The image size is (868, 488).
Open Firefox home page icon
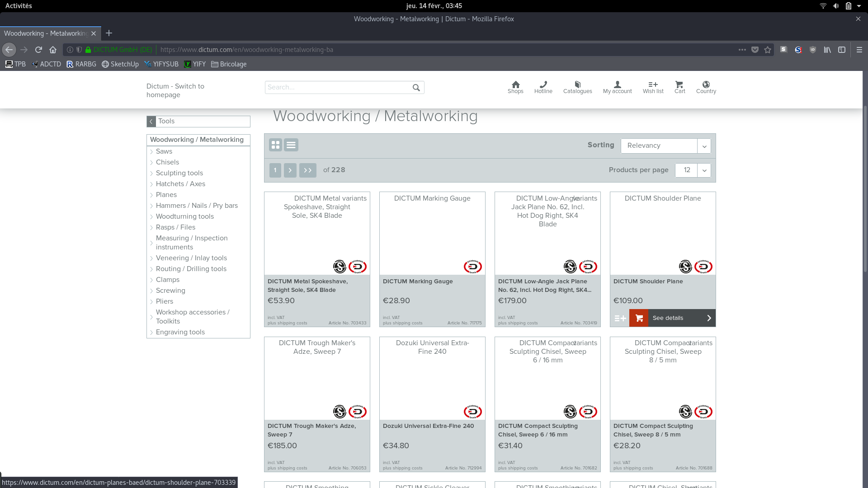53,50
